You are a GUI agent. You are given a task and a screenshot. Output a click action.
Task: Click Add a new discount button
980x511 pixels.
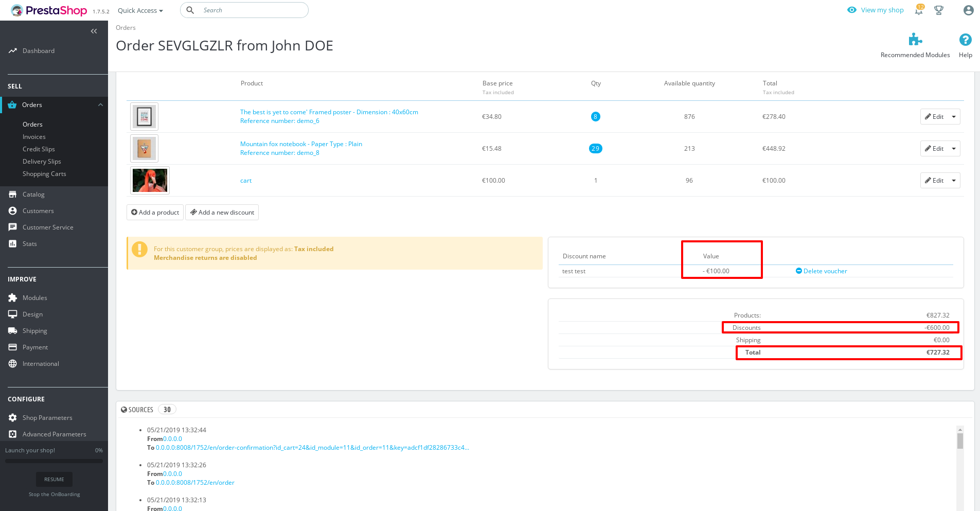point(222,213)
